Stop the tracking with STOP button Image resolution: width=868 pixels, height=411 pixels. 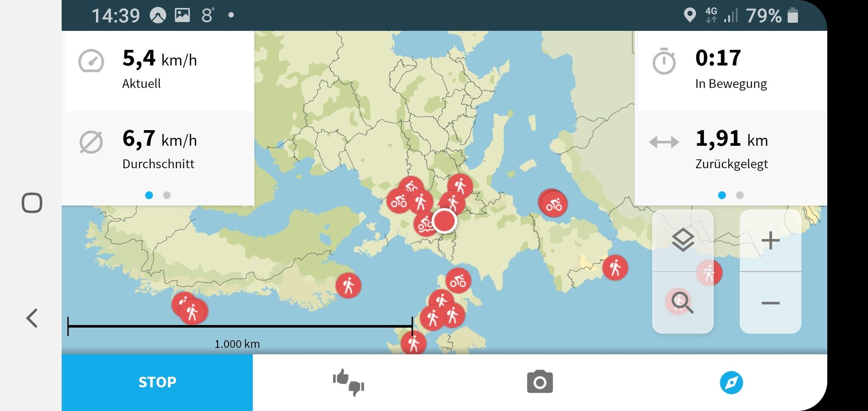tap(157, 382)
